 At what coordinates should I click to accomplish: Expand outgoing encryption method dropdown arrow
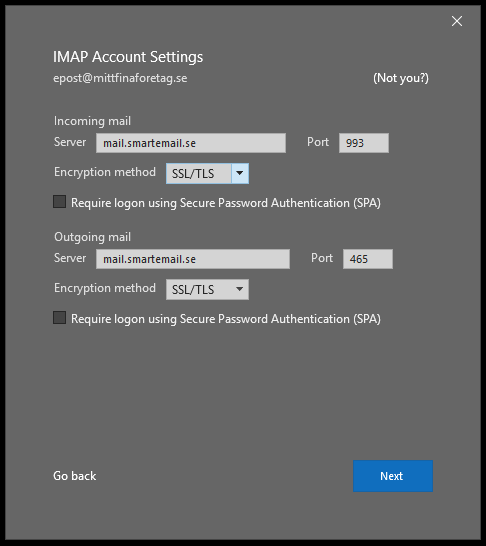[x=240, y=289]
